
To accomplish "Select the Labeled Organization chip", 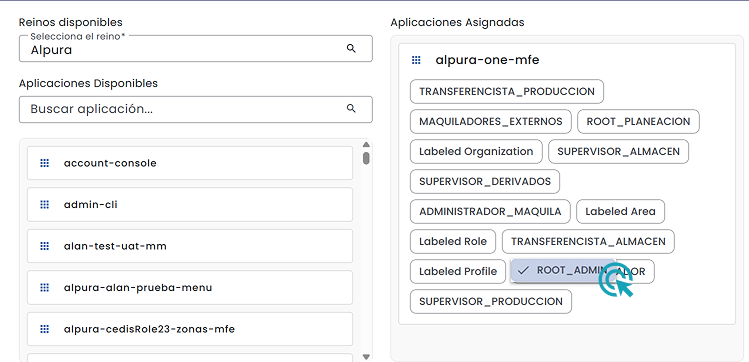I will pyautogui.click(x=476, y=151).
